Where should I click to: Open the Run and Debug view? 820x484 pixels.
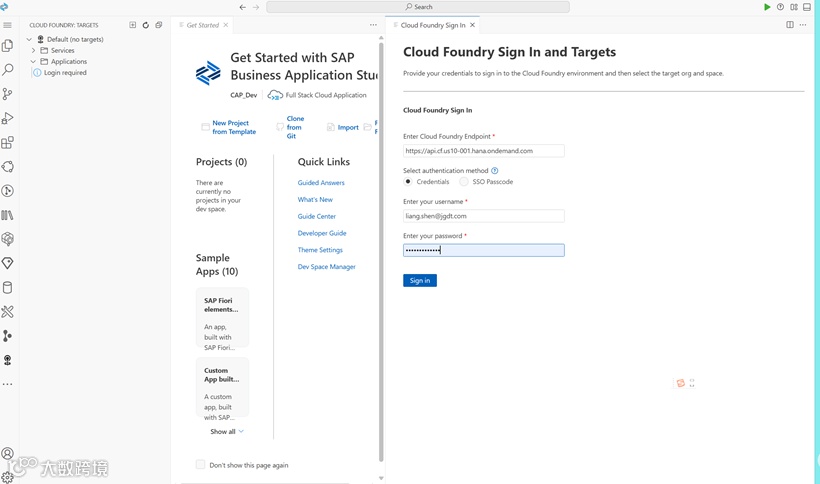(8, 119)
